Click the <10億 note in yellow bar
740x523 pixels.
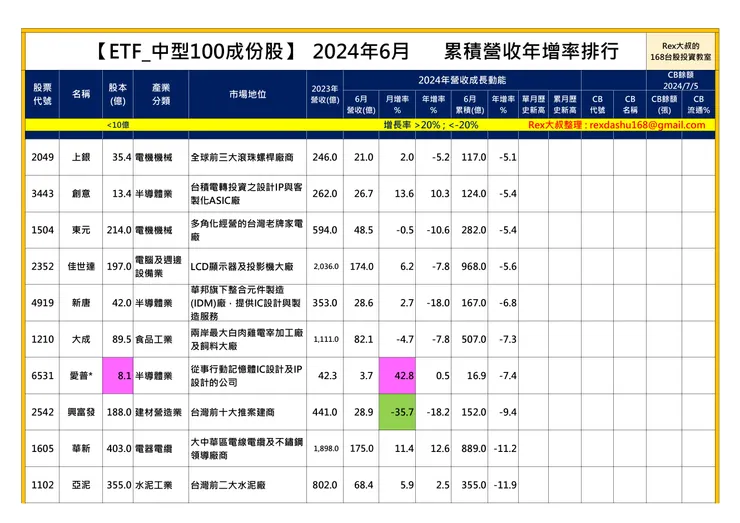click(x=118, y=125)
